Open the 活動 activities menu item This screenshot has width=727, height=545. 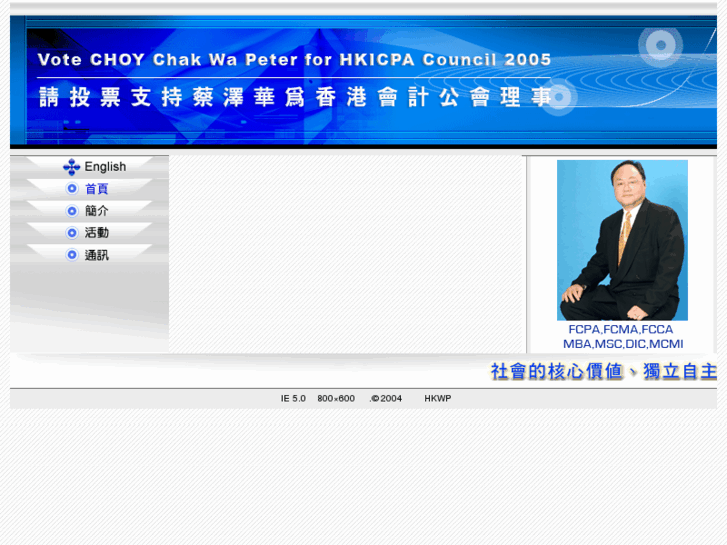point(97,233)
